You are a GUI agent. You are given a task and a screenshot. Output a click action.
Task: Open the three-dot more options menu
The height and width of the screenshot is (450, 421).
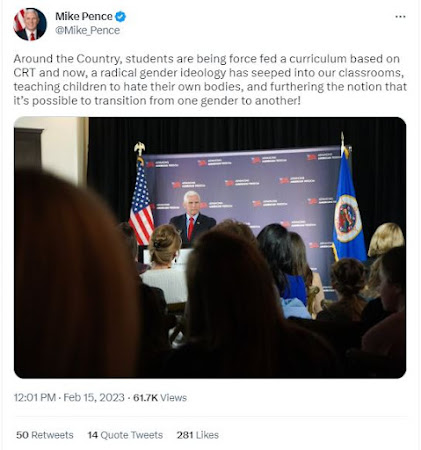tap(400, 17)
